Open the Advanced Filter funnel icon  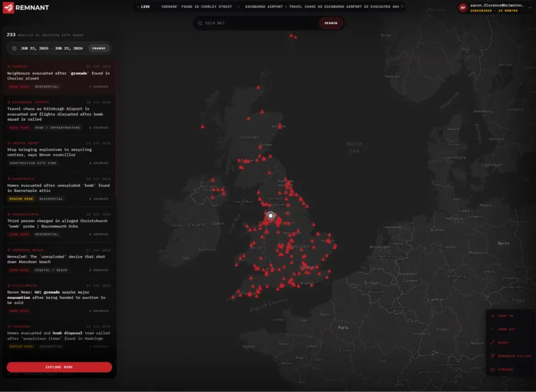click(492, 356)
